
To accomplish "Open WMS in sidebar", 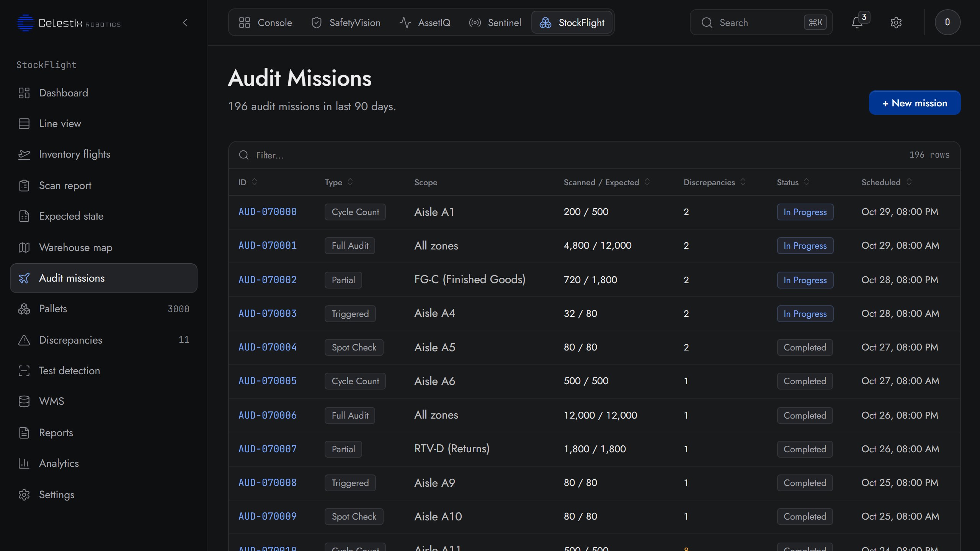I will pyautogui.click(x=104, y=401).
